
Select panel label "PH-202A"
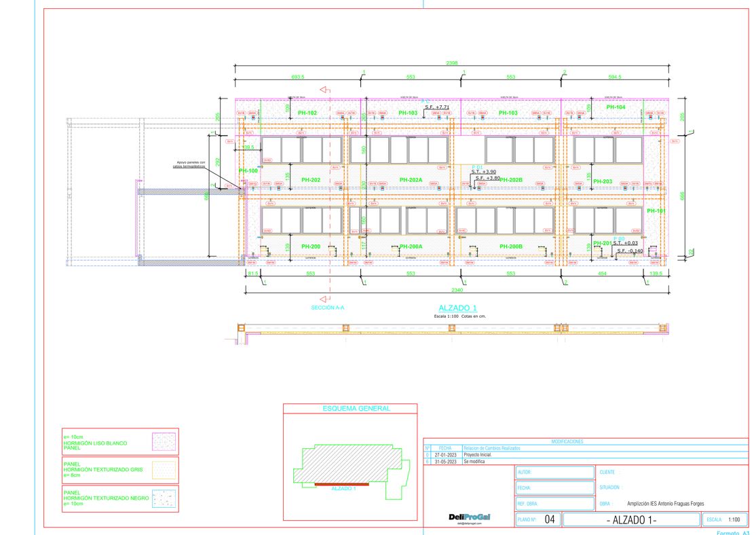click(411, 180)
